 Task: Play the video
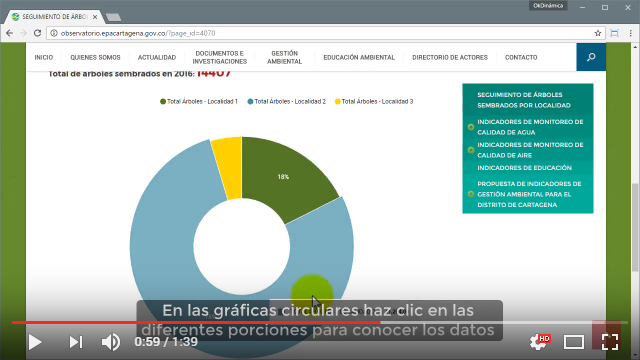tap(35, 342)
